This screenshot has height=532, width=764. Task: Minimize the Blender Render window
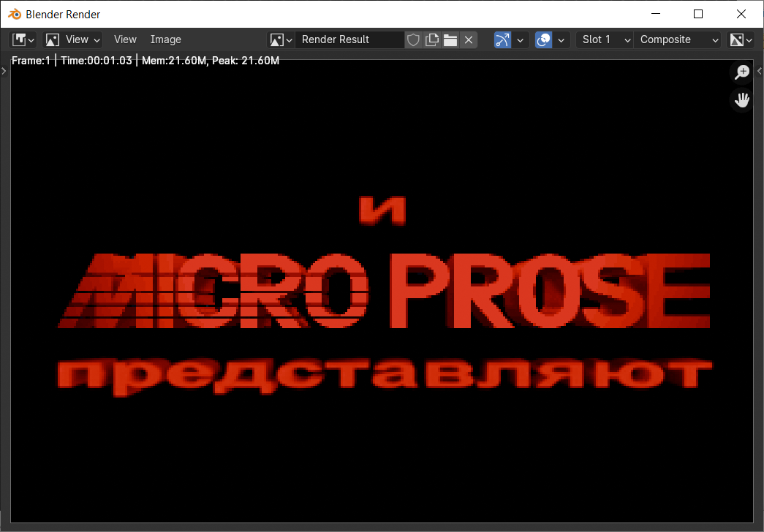point(655,14)
